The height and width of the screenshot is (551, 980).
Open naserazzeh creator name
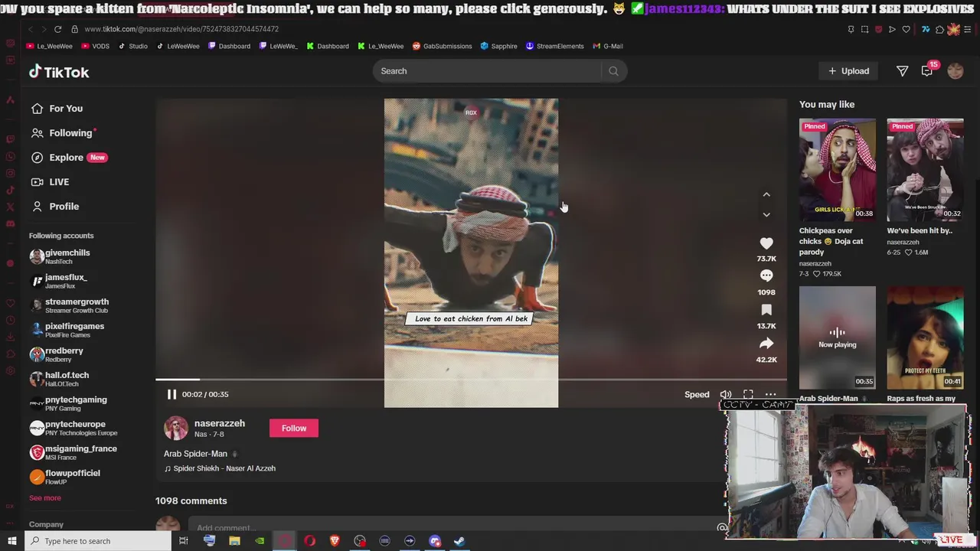coord(220,423)
